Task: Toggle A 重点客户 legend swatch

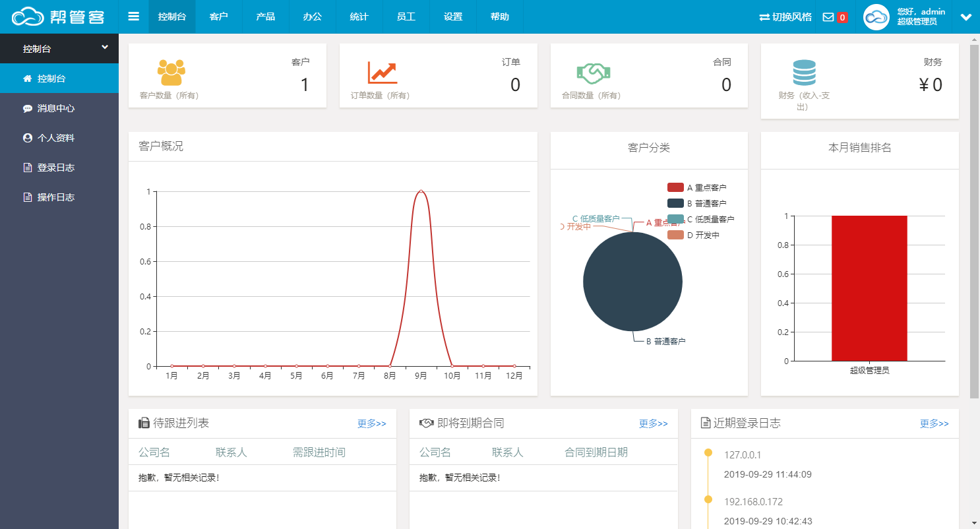Action: click(x=675, y=188)
